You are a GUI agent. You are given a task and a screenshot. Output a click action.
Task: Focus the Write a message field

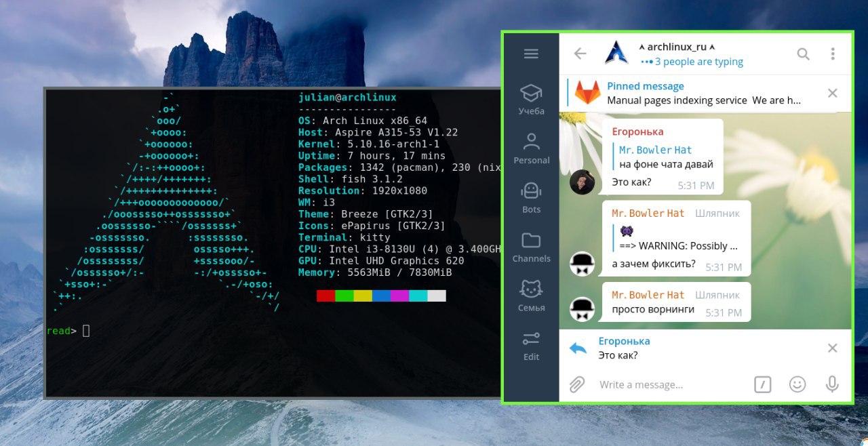point(671,384)
